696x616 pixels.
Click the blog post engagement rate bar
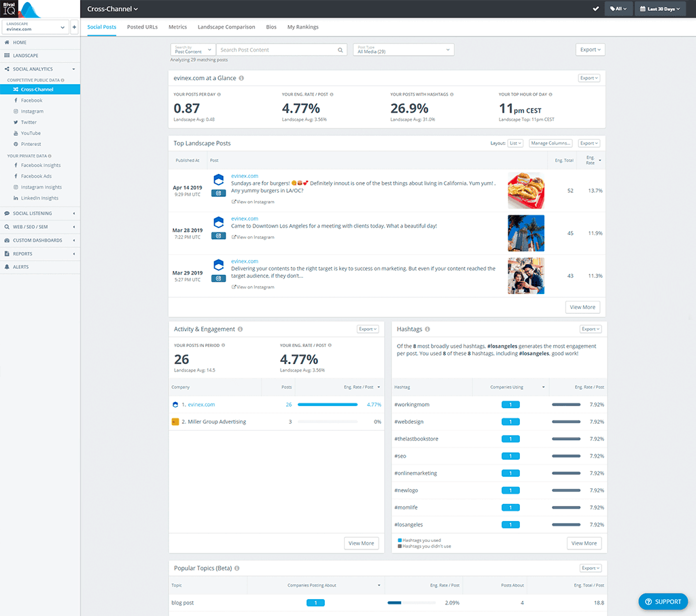(411, 602)
